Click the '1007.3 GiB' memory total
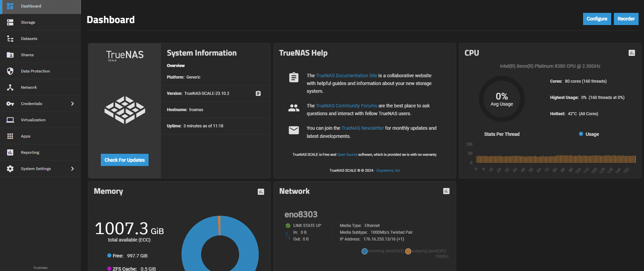644x271 pixels. (x=129, y=228)
